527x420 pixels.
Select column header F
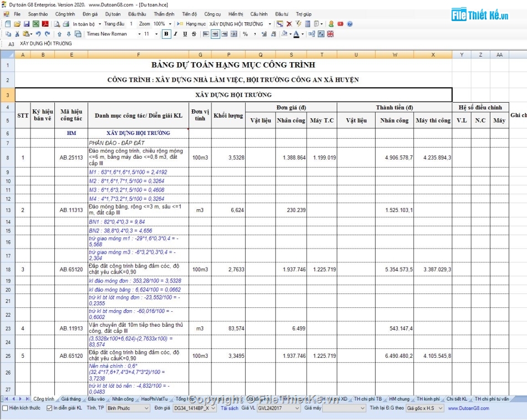click(138, 54)
